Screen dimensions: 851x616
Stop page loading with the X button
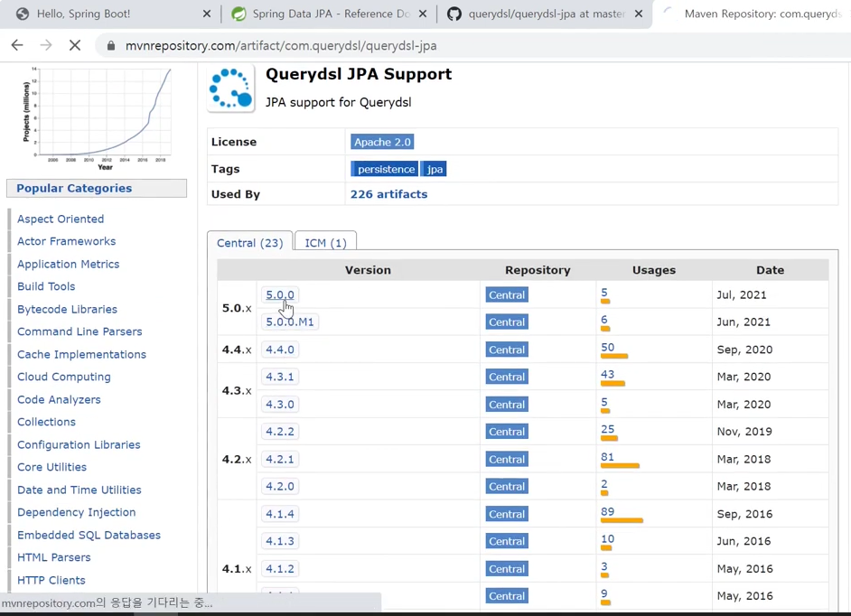[x=75, y=45]
